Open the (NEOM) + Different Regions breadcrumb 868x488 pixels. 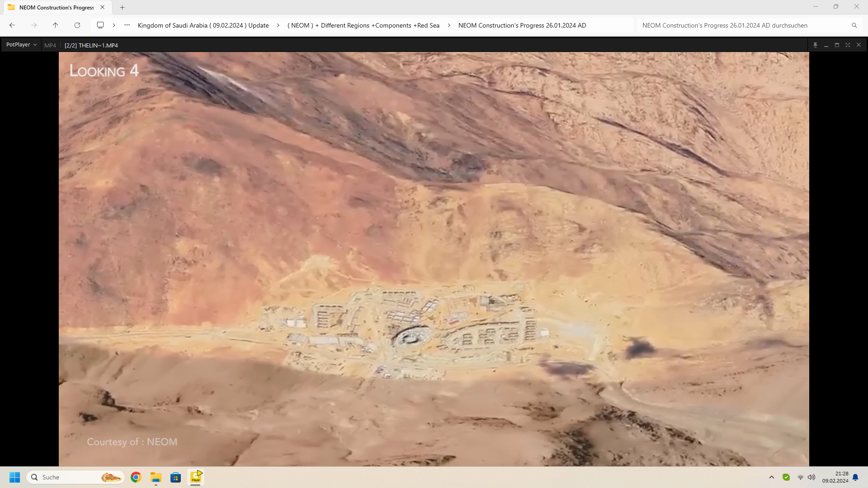(x=363, y=25)
